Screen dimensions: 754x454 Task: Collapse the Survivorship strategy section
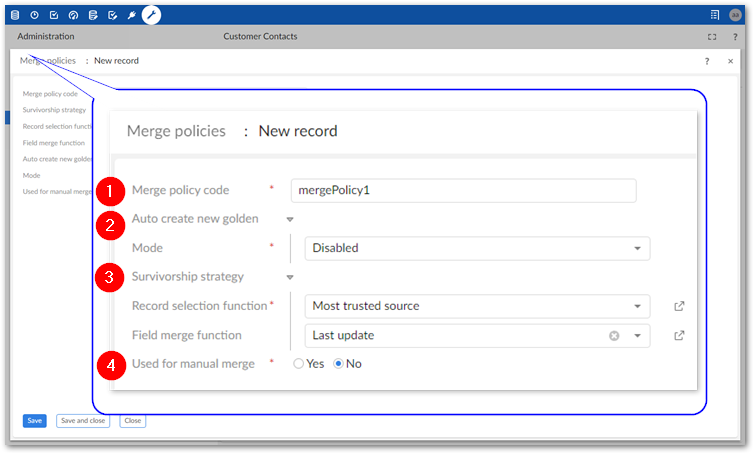tap(290, 277)
